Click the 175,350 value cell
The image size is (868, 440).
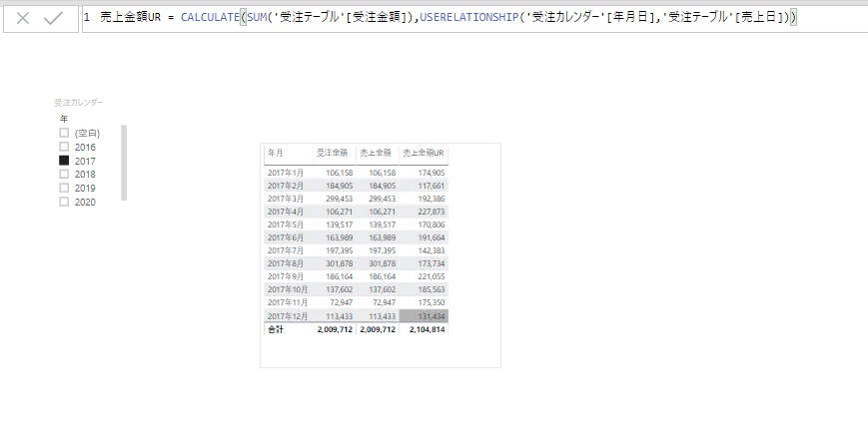[x=432, y=302]
